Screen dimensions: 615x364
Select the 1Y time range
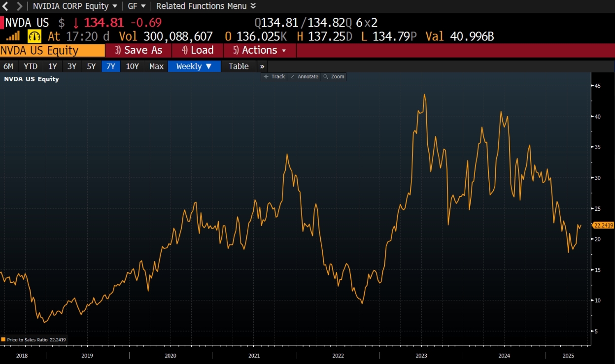tap(52, 66)
